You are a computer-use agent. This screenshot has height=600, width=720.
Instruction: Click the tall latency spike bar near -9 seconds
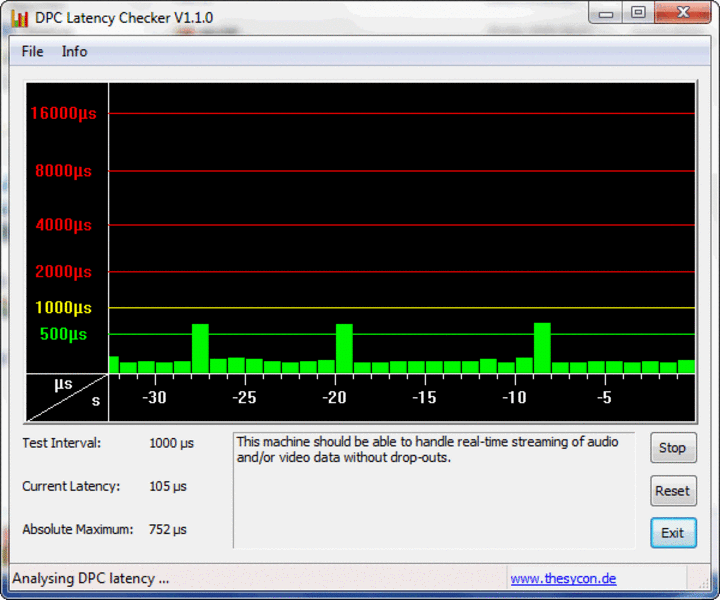point(542,348)
